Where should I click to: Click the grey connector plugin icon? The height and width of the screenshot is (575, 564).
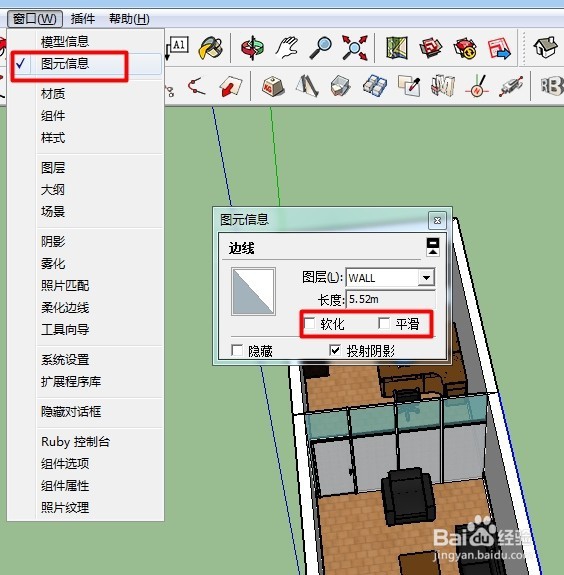coord(511,87)
